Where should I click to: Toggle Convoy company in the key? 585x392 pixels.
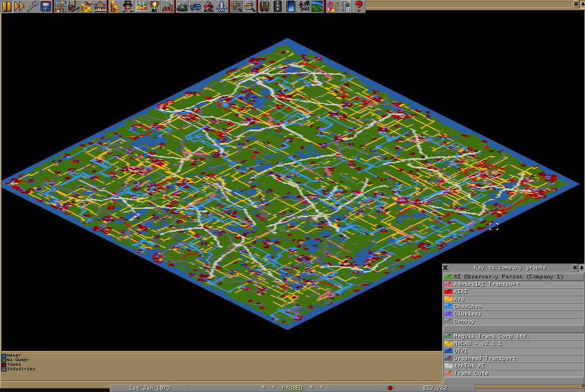tap(513, 322)
